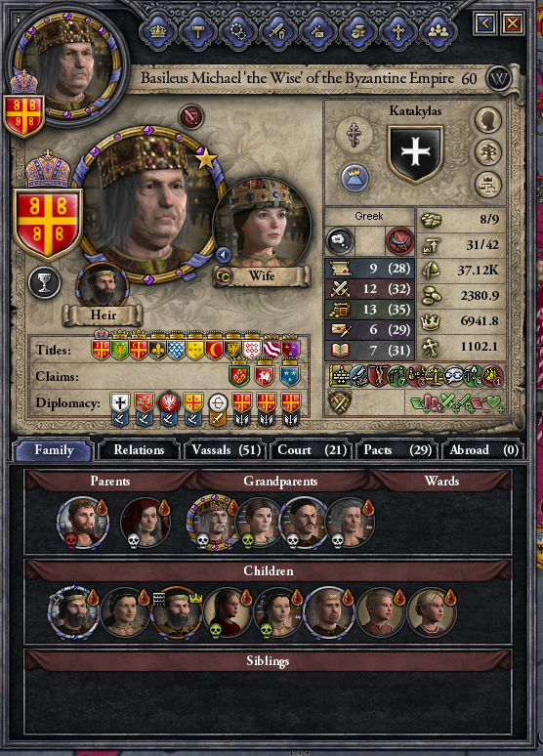This screenshot has height=756, width=543.
Task: Open the military sword tab icon
Action: point(277,32)
